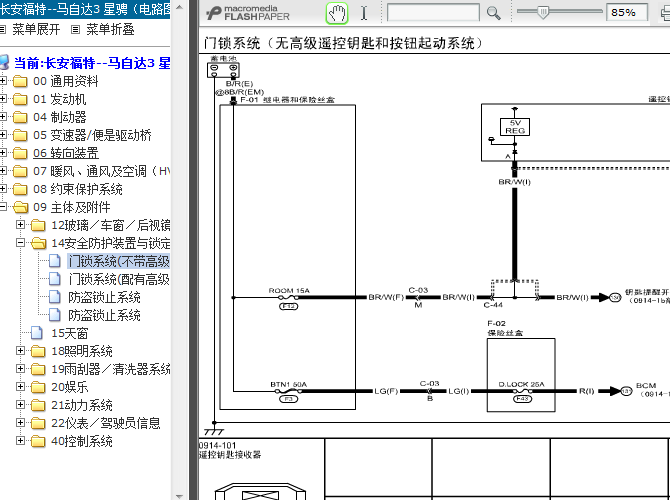Expand the 21动力系统 subfolder
The image size is (670, 500).
(x=20, y=404)
